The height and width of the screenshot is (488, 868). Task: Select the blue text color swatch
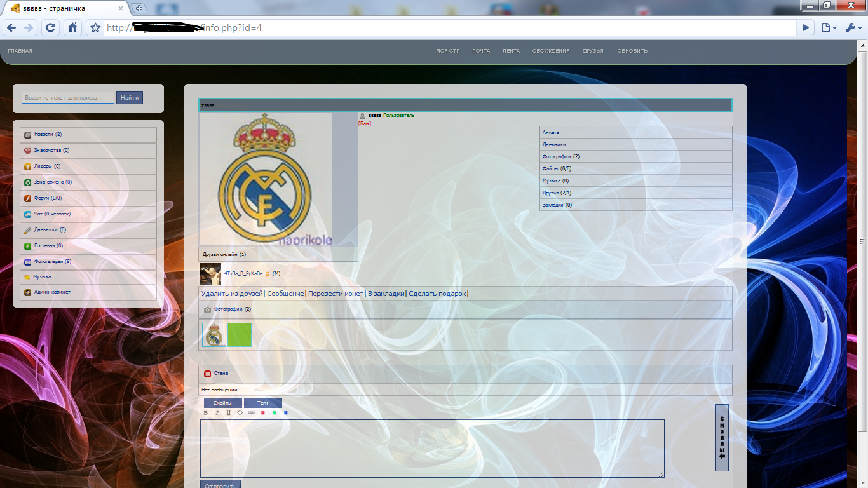coord(285,413)
